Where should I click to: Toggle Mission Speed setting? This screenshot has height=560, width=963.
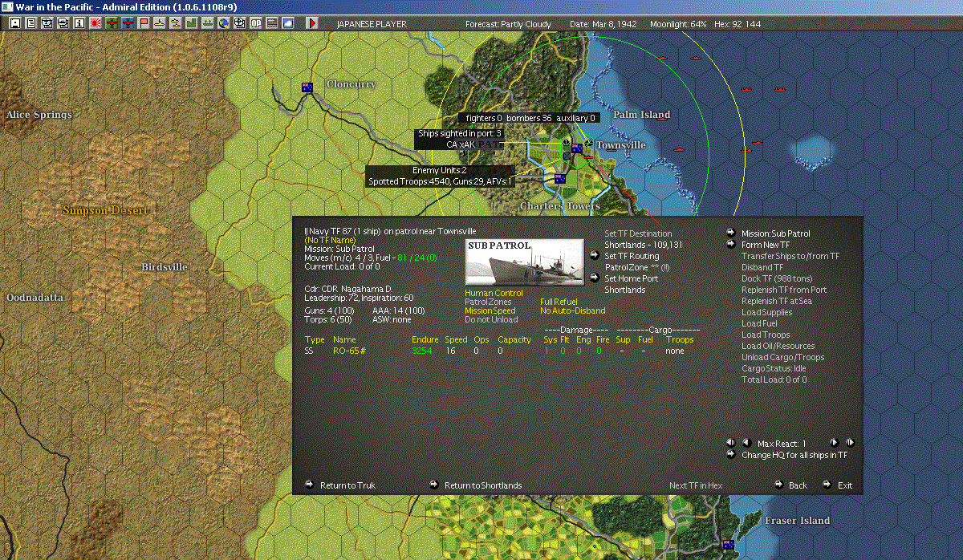pos(490,310)
